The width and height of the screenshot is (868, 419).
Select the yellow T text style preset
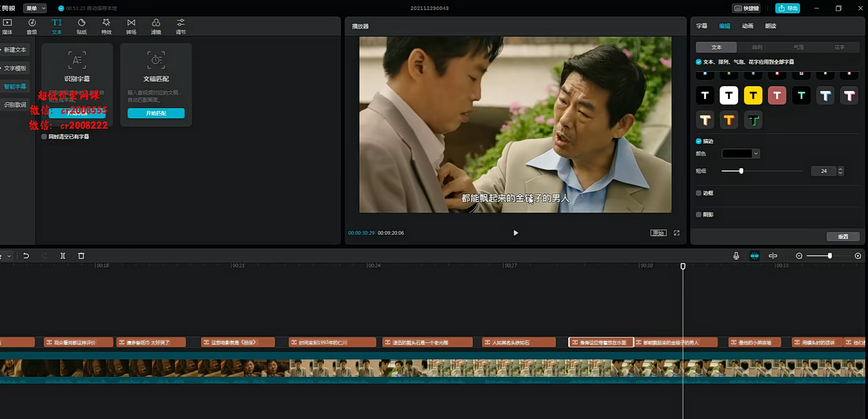(x=753, y=96)
